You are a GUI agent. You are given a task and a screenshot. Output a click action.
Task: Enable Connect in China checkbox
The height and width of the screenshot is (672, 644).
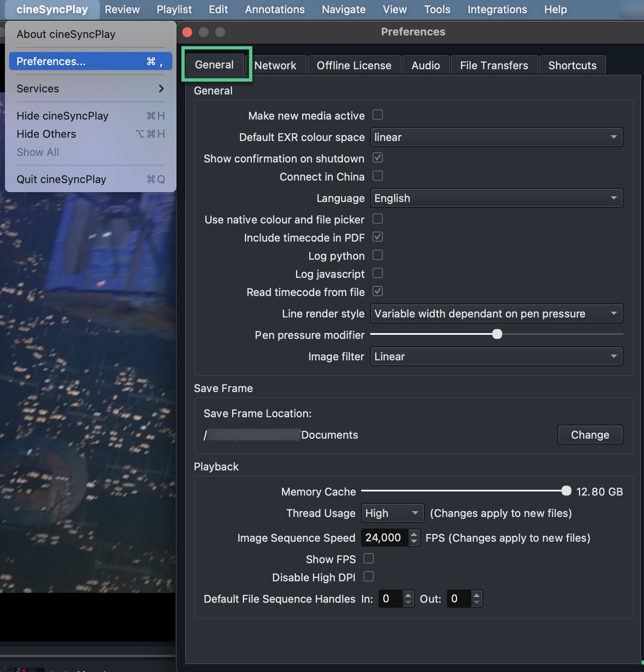pyautogui.click(x=378, y=176)
